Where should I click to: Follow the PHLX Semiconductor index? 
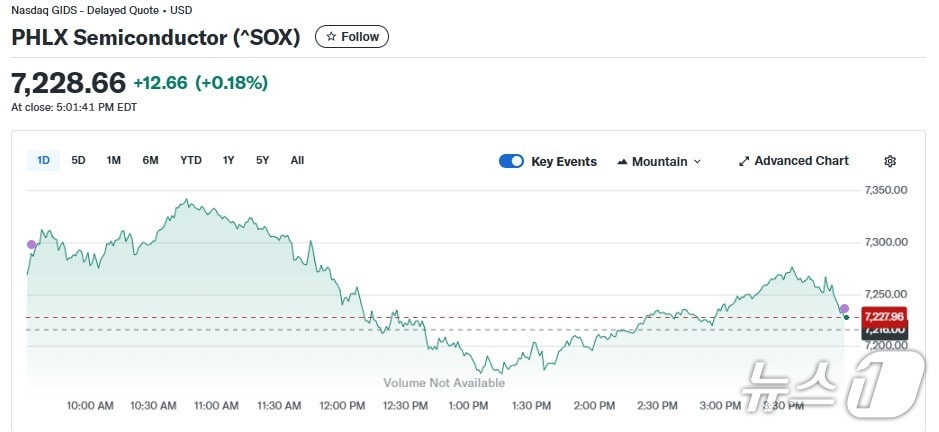pyautogui.click(x=352, y=37)
